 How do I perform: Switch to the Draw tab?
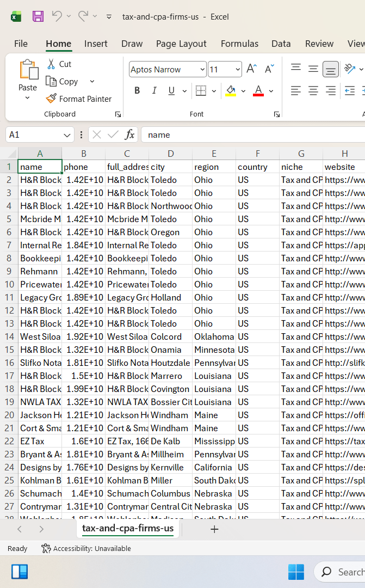132,44
